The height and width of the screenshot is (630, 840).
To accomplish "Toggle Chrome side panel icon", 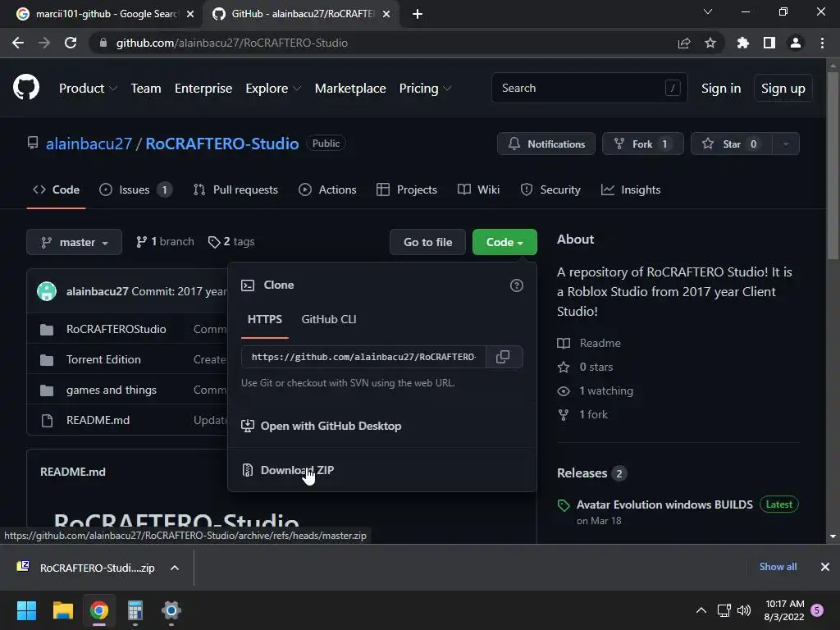I will point(769,43).
